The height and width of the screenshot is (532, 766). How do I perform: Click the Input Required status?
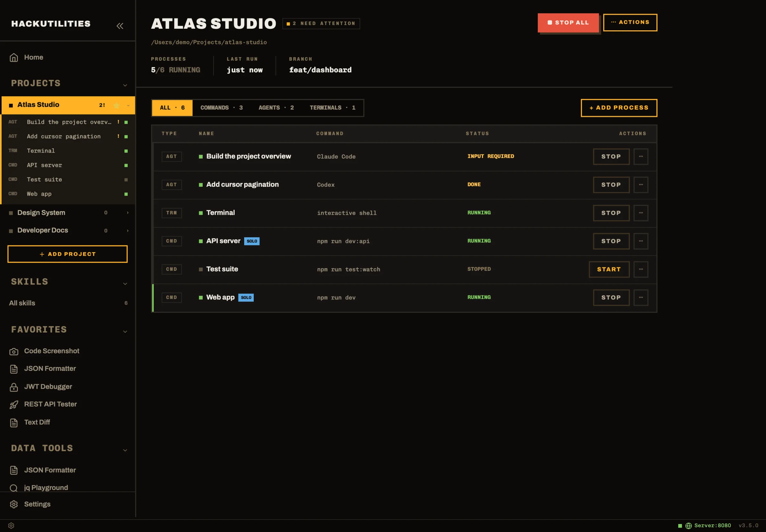click(x=491, y=156)
